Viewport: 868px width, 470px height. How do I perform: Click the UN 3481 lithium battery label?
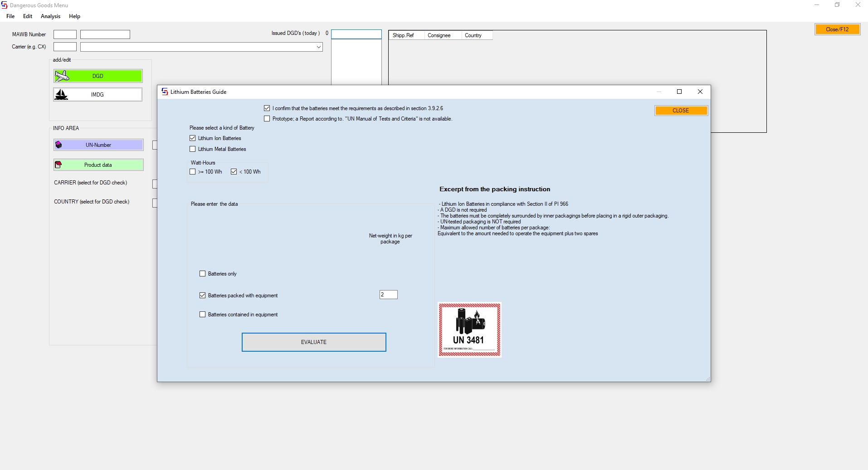469,330
